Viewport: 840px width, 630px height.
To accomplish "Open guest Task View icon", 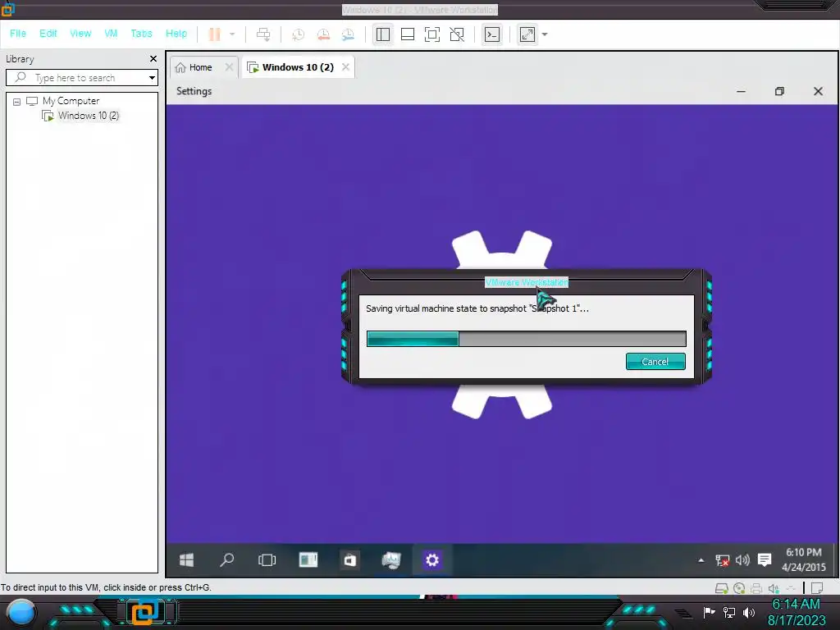I will point(267,560).
